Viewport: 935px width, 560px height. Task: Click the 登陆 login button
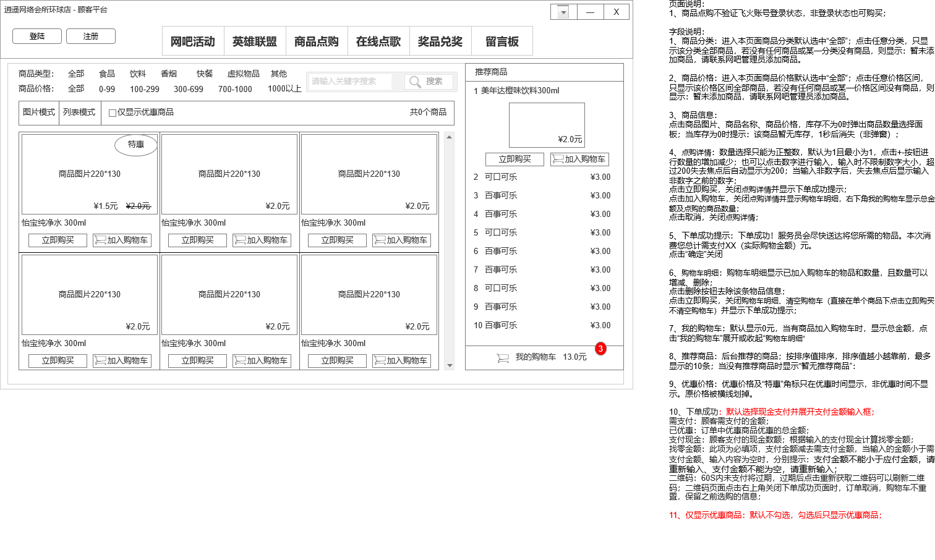[x=37, y=36]
